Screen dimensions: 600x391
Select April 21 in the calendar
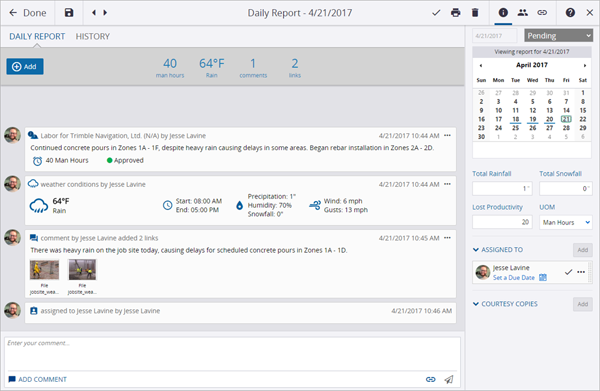click(566, 119)
